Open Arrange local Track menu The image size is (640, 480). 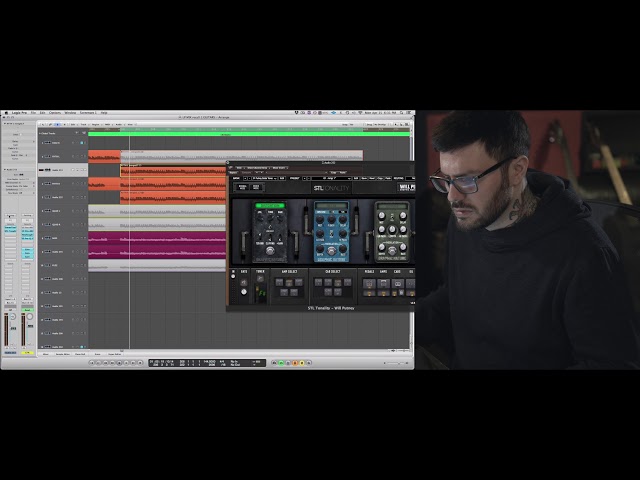84,124
